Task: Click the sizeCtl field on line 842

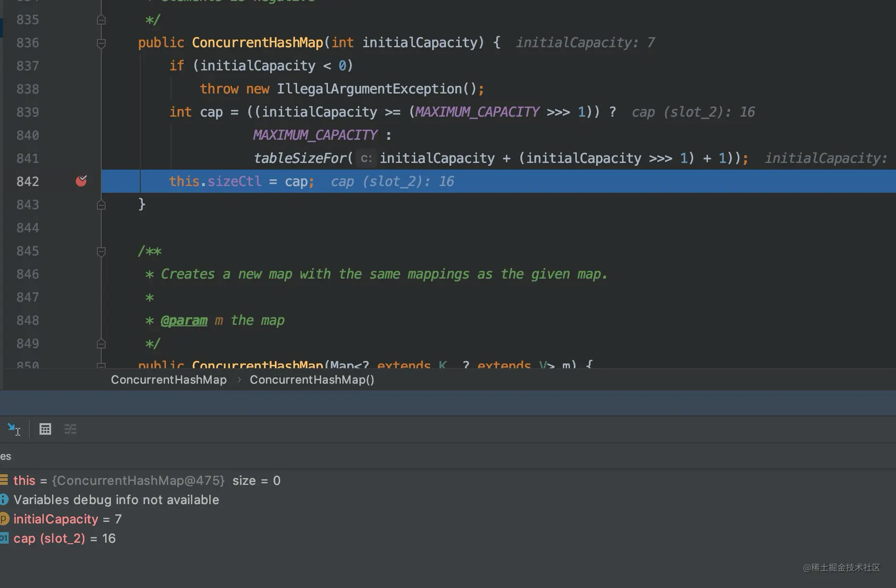Action: click(x=234, y=181)
